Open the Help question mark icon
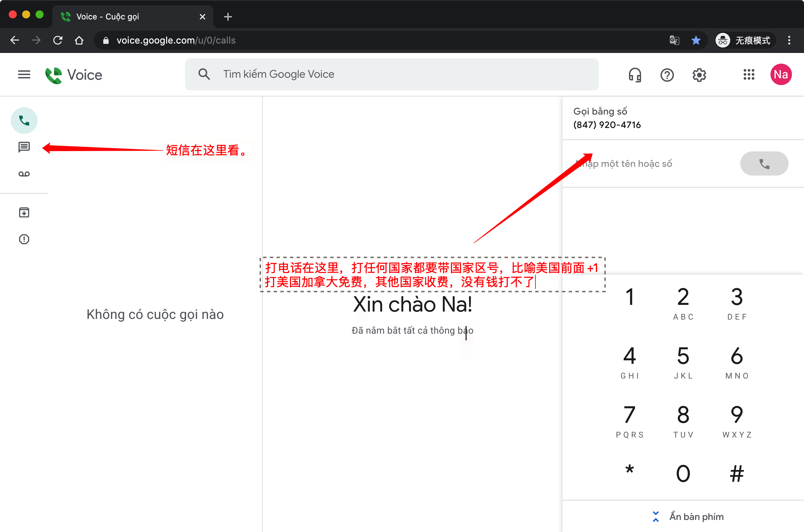Image resolution: width=804 pixels, height=532 pixels. point(667,75)
